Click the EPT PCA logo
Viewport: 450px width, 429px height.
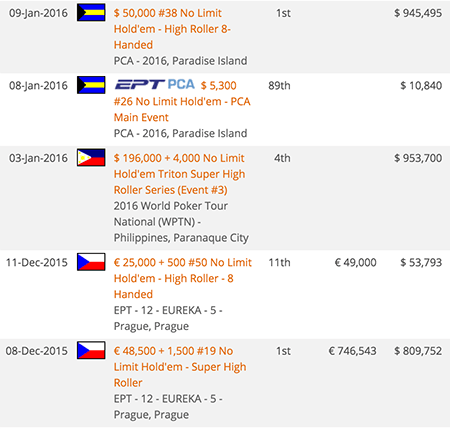point(155,85)
